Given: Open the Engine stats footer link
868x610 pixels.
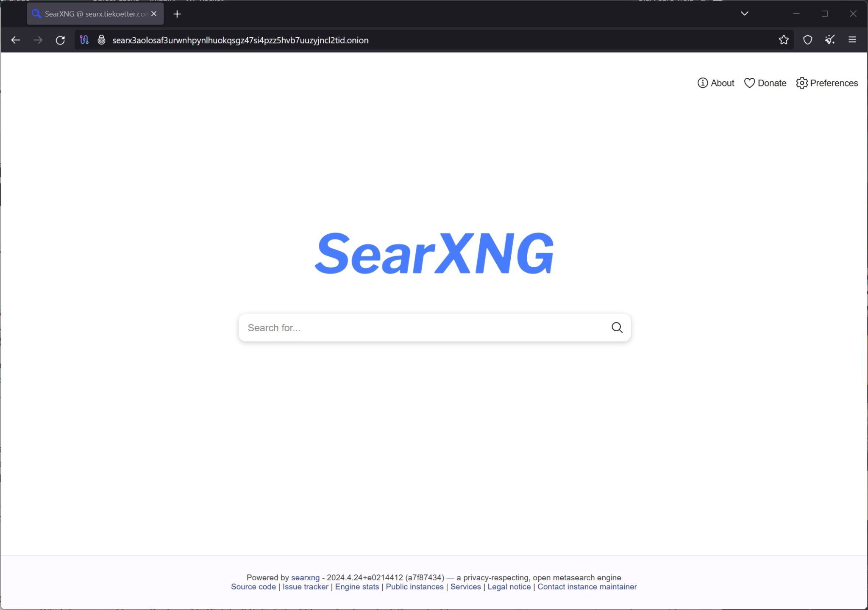Looking at the screenshot, I should pyautogui.click(x=357, y=587).
